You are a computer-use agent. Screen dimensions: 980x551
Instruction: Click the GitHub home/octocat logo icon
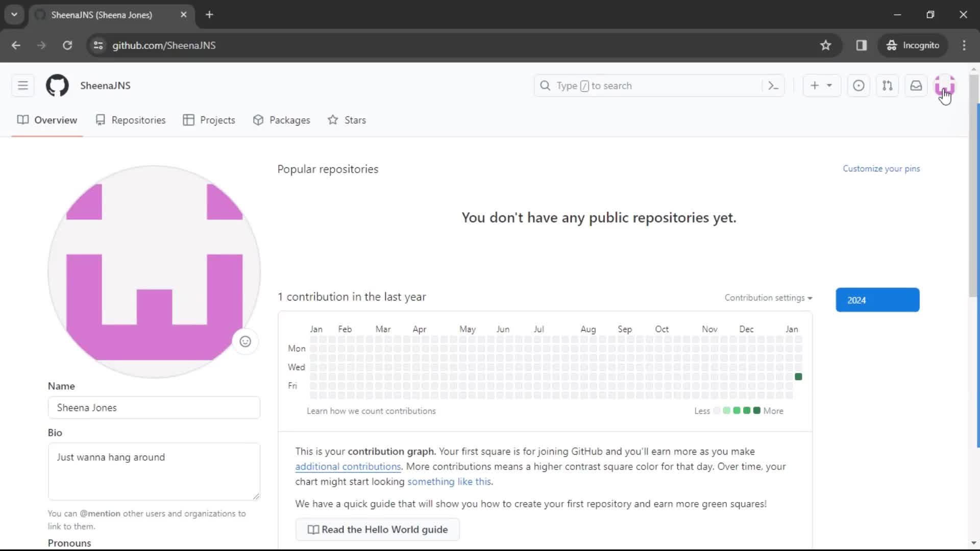57,85
